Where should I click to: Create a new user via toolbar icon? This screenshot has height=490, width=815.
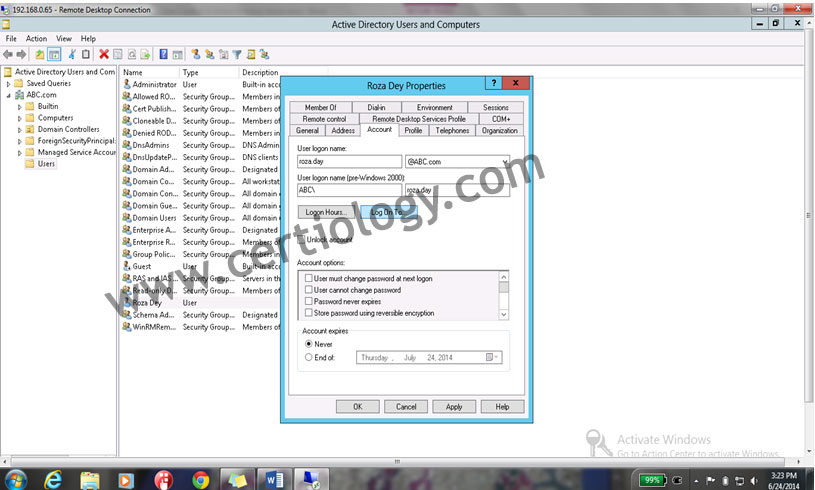click(x=195, y=54)
